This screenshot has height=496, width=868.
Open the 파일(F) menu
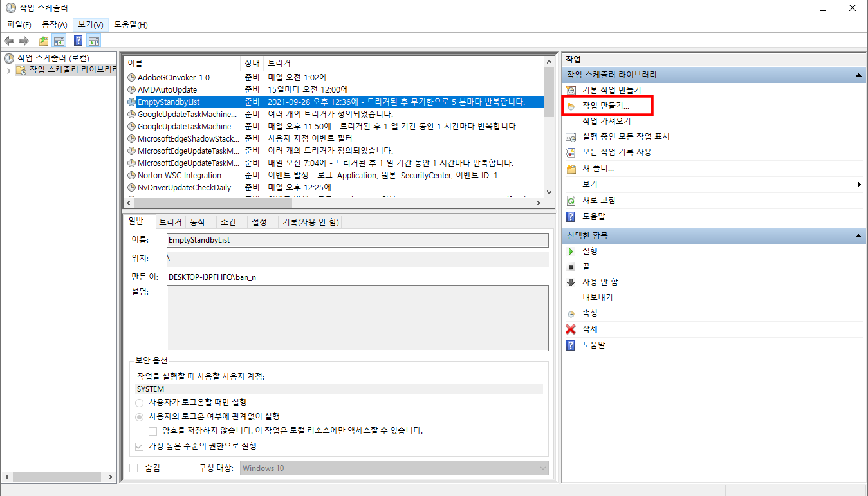click(x=19, y=24)
